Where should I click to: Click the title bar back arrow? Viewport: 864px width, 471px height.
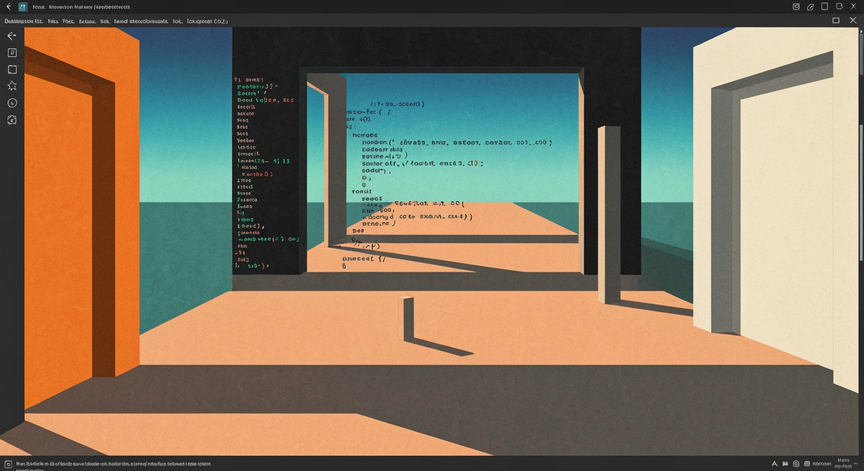click(8, 7)
